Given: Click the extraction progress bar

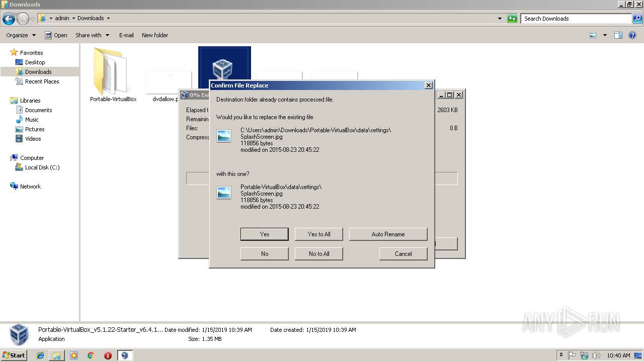Looking at the screenshot, I should [x=322, y=178].
